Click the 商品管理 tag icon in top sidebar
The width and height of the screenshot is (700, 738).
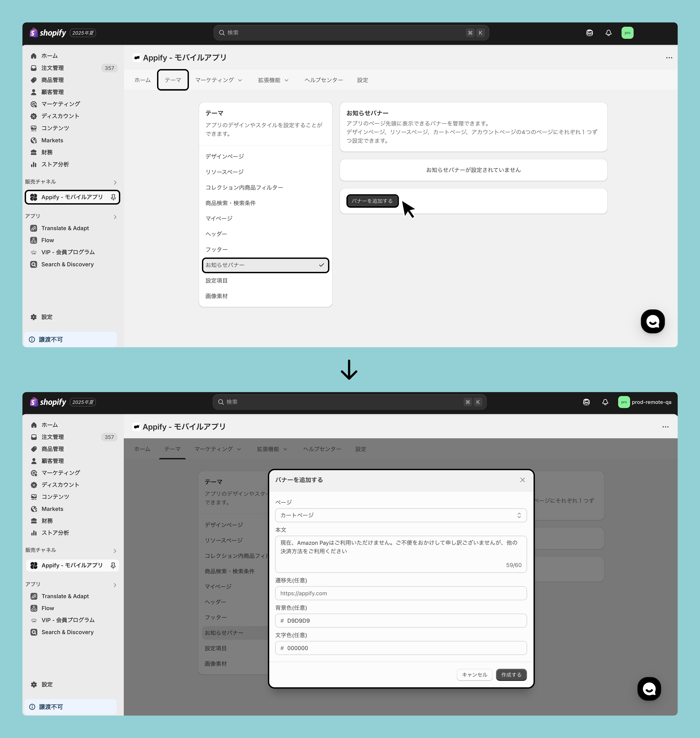(x=34, y=80)
